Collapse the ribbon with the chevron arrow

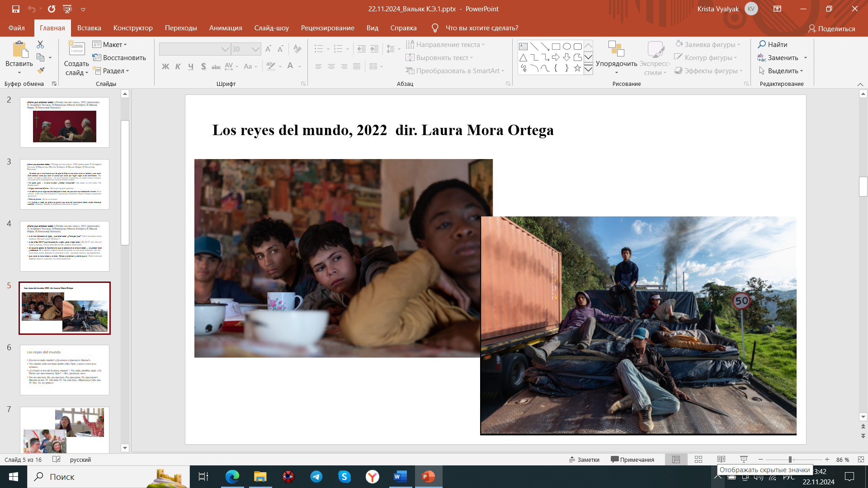point(860,84)
